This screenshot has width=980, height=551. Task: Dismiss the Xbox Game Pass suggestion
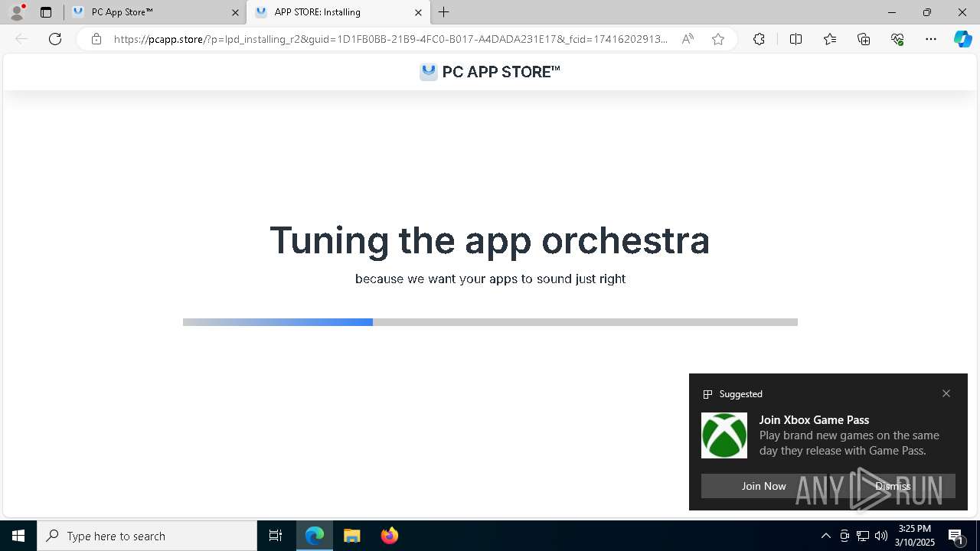(x=893, y=486)
